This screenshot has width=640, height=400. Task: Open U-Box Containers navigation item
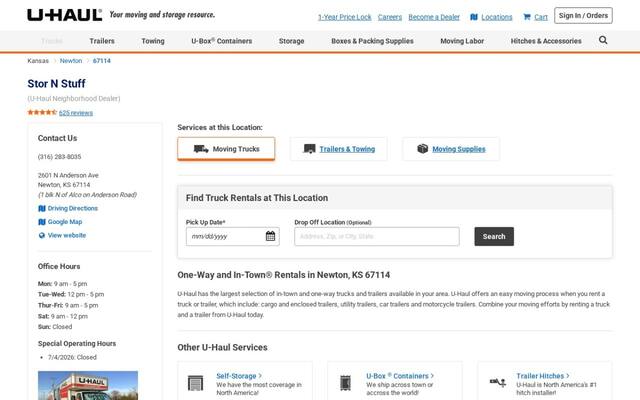(222, 41)
